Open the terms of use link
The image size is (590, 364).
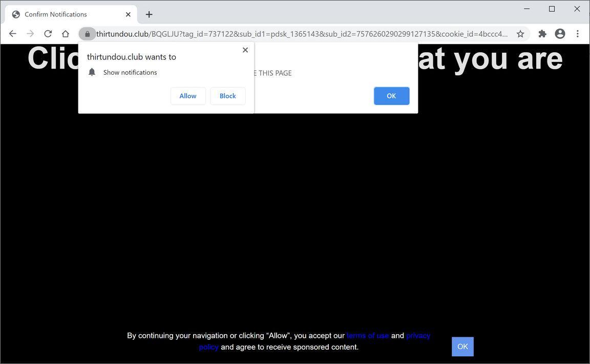pyautogui.click(x=368, y=335)
